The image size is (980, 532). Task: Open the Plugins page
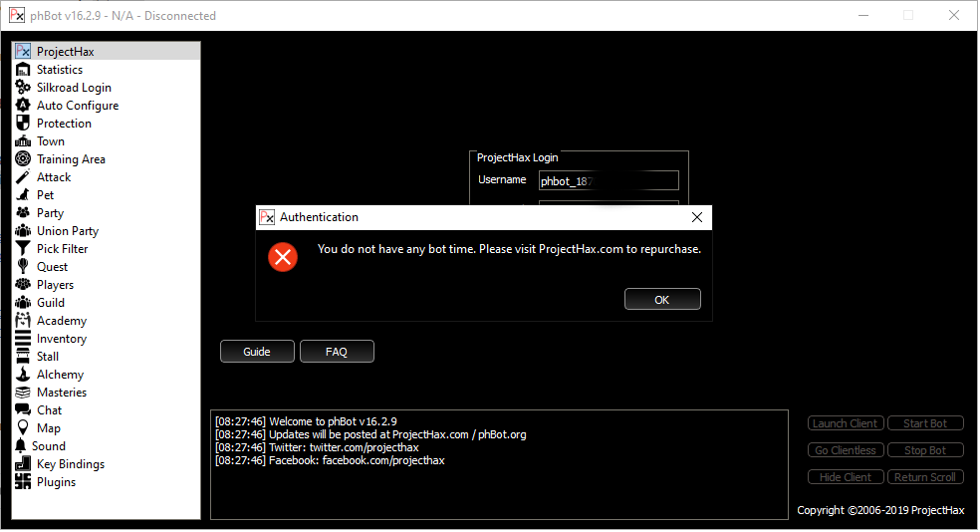click(x=56, y=482)
